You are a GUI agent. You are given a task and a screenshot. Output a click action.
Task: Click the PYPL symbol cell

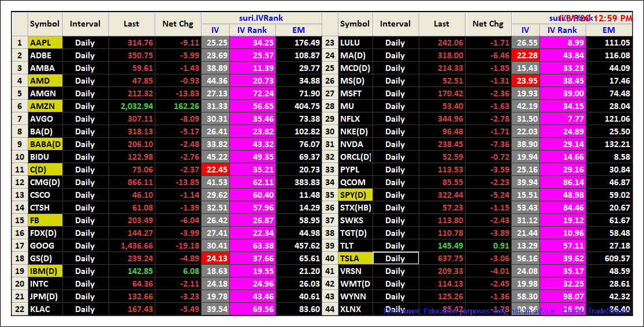pos(355,170)
